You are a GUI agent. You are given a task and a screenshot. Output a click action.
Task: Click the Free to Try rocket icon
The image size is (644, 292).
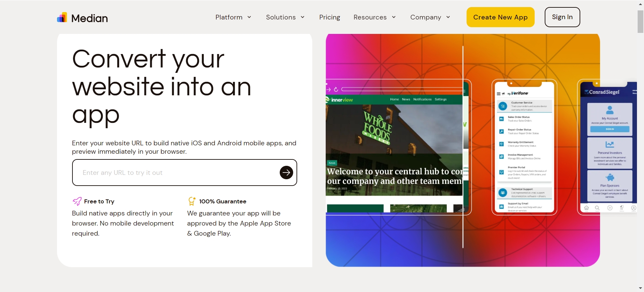[x=77, y=201]
